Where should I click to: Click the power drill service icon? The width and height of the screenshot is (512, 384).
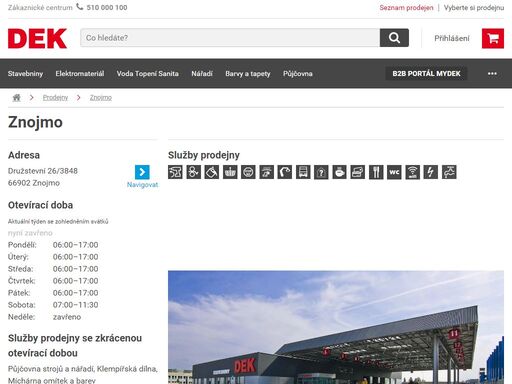coord(175,172)
